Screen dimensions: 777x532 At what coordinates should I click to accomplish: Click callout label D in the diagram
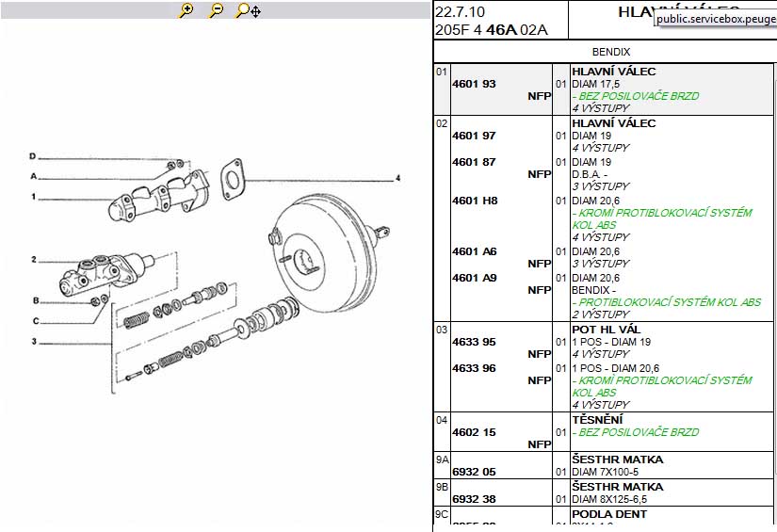click(x=32, y=156)
